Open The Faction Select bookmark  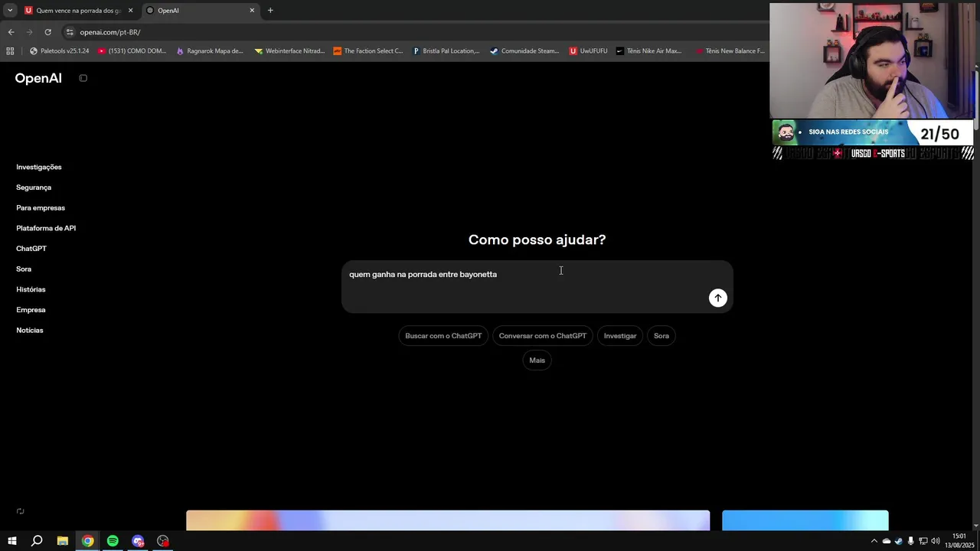coord(368,51)
